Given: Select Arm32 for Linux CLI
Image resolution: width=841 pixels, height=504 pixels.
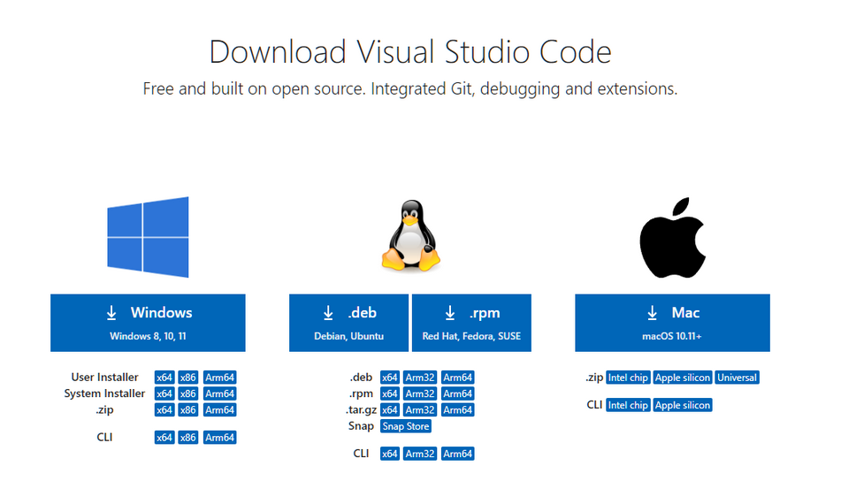Looking at the screenshot, I should (420, 454).
